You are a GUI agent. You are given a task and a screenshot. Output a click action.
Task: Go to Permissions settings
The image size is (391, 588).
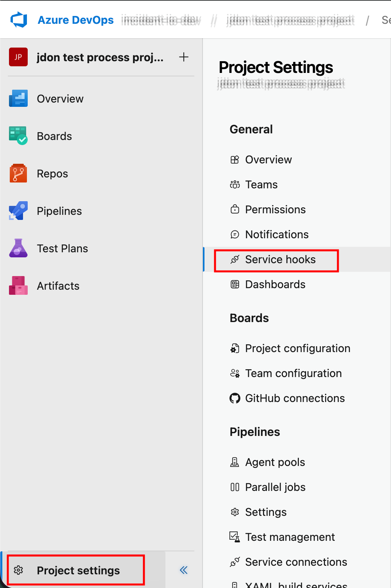[x=275, y=210]
